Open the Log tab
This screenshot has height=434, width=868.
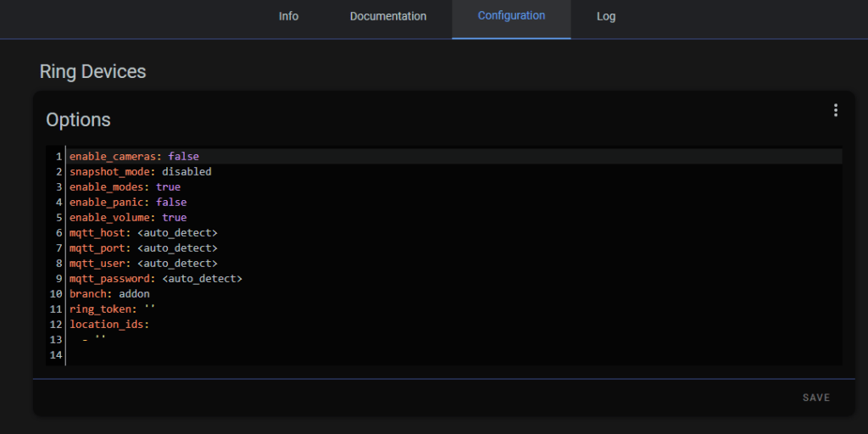click(x=605, y=17)
